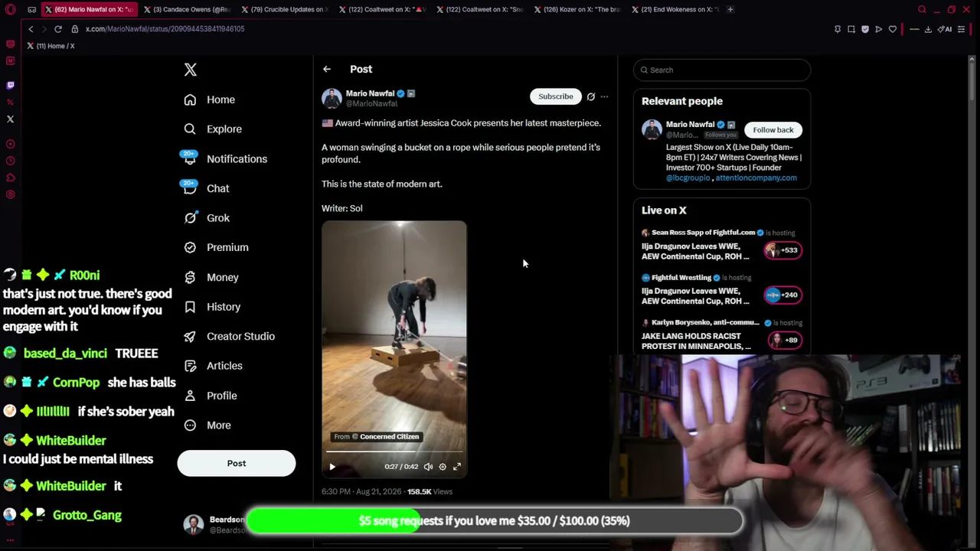980x551 pixels.
Task: Open the attentioncompany.com link
Action: point(756,178)
